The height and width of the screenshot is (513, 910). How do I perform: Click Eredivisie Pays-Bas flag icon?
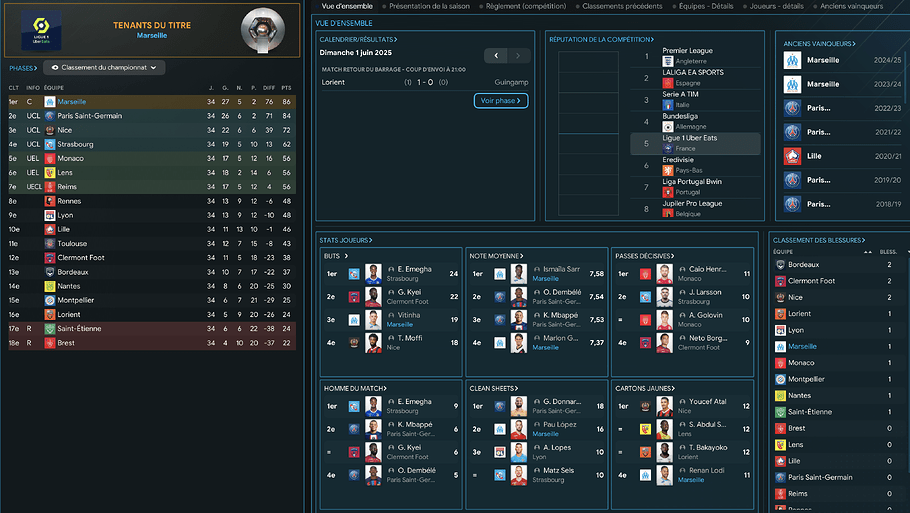667,171
